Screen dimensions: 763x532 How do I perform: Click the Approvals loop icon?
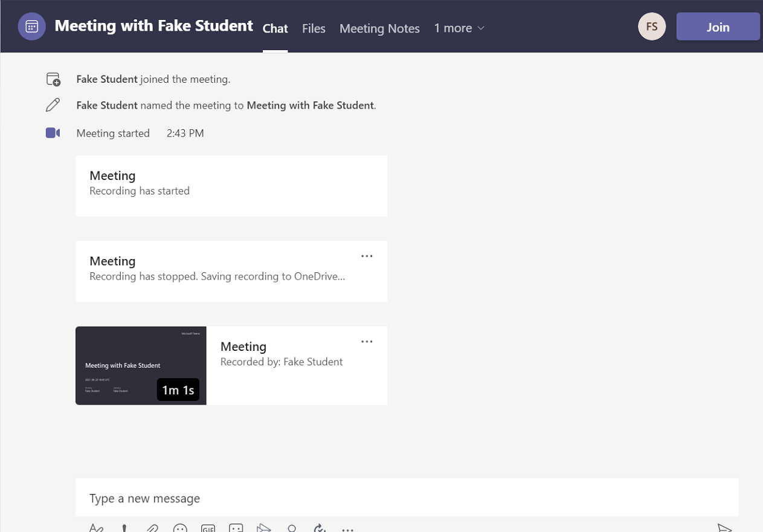[320, 528]
